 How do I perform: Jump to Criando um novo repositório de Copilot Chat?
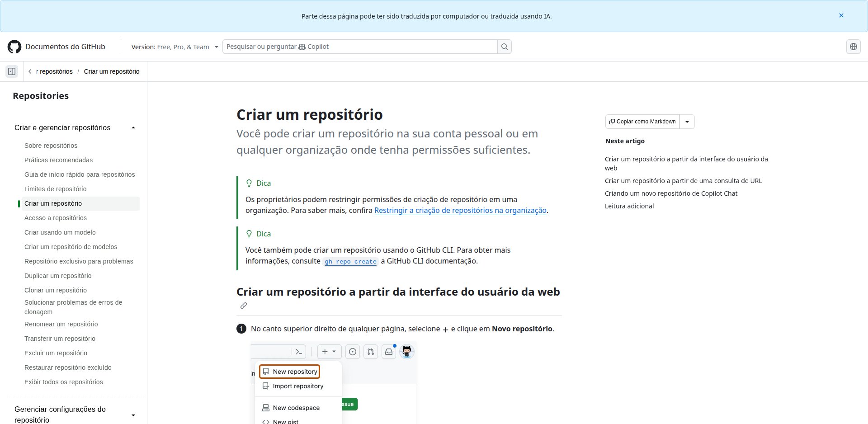click(671, 193)
